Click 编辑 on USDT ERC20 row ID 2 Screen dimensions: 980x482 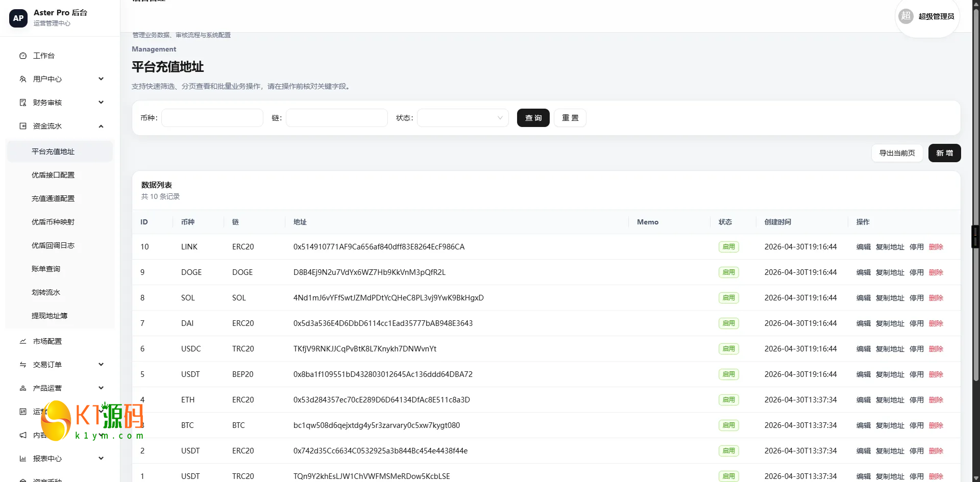[864, 451]
